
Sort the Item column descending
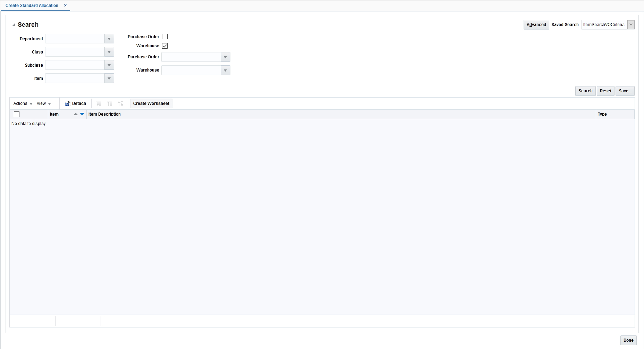pyautogui.click(x=81, y=114)
